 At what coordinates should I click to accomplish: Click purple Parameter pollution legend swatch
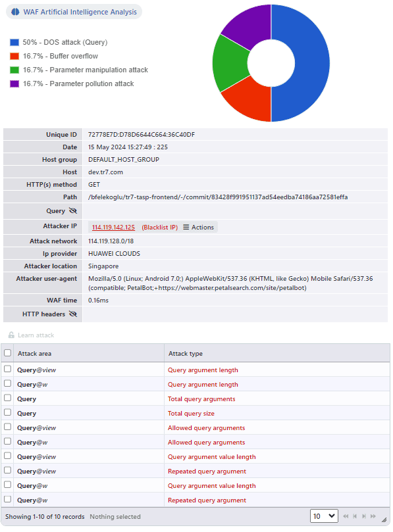click(14, 84)
